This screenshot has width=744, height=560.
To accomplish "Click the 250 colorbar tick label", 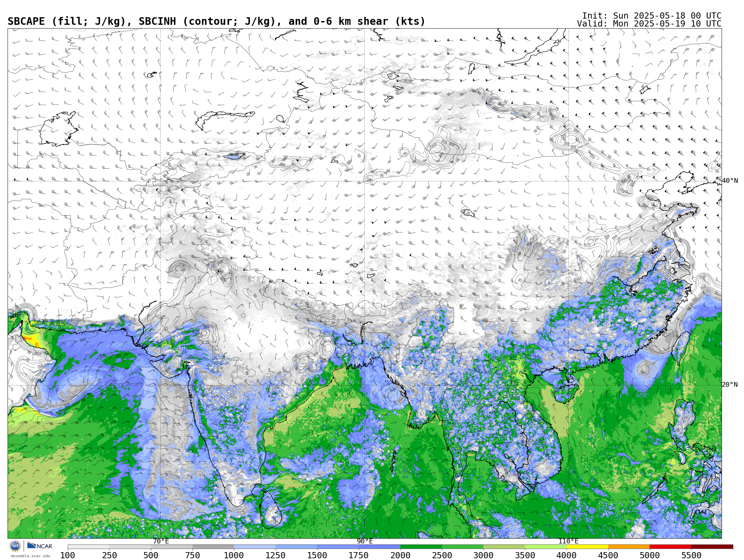I will [109, 556].
